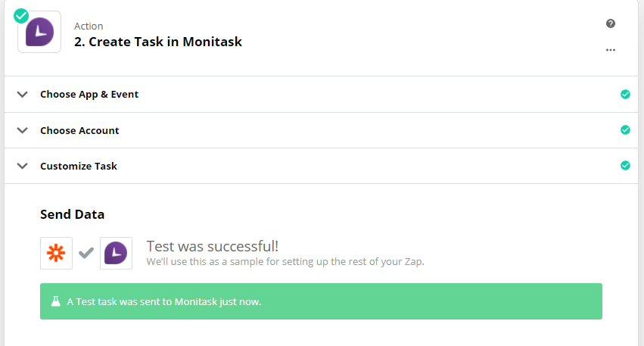Click the gray checkmark between app icons
This screenshot has height=346, width=644.
pos(86,253)
